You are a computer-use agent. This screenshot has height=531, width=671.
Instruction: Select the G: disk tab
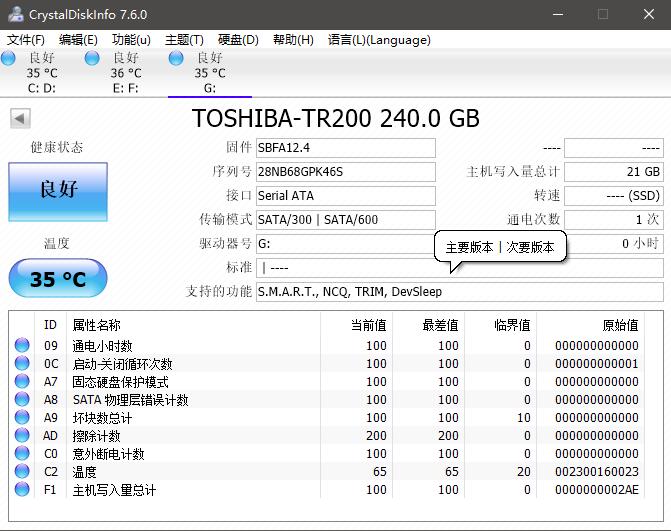tap(210, 73)
